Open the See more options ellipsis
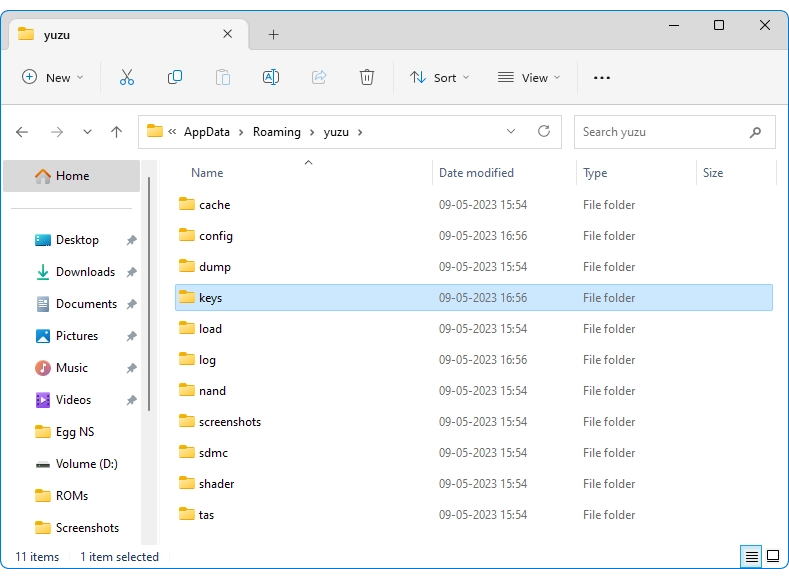Image resolution: width=789 pixels, height=579 pixels. pyautogui.click(x=601, y=77)
